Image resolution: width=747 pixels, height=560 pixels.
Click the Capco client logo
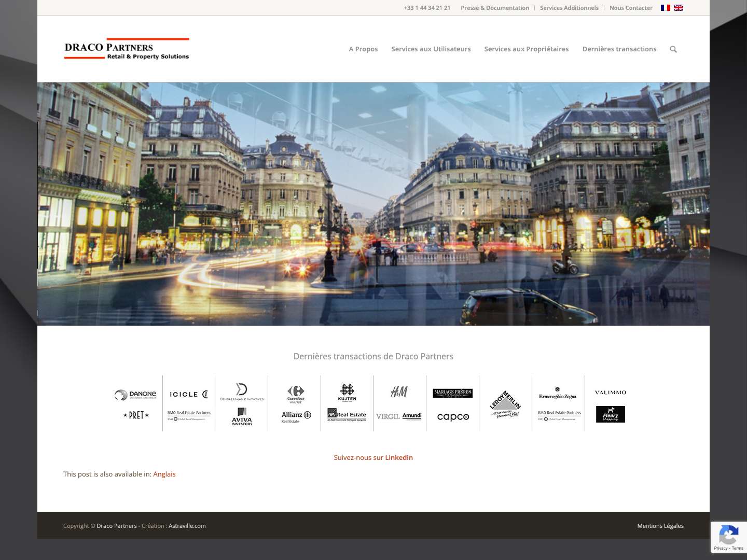452,417
